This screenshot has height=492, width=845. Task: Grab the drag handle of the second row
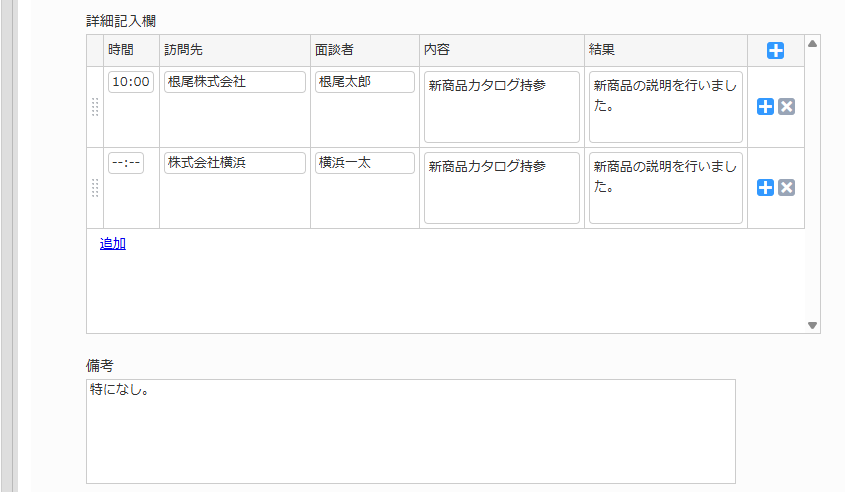pyautogui.click(x=95, y=188)
